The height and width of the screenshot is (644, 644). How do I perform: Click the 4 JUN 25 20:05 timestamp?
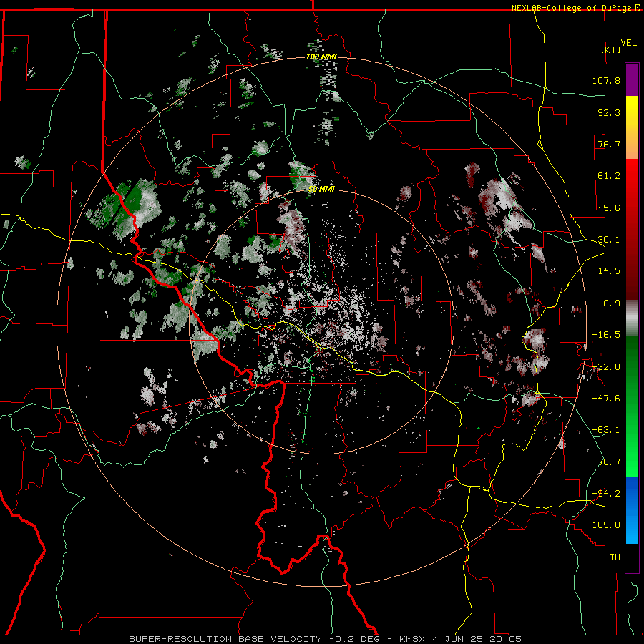(477, 639)
